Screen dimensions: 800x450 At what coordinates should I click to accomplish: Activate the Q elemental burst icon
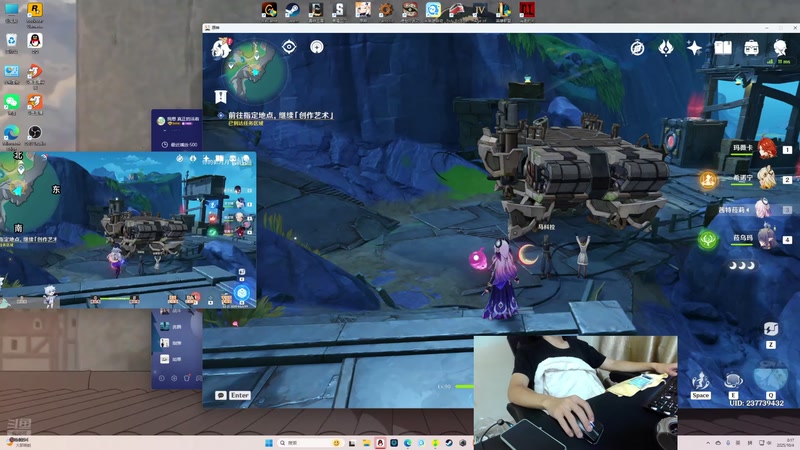pos(770,378)
